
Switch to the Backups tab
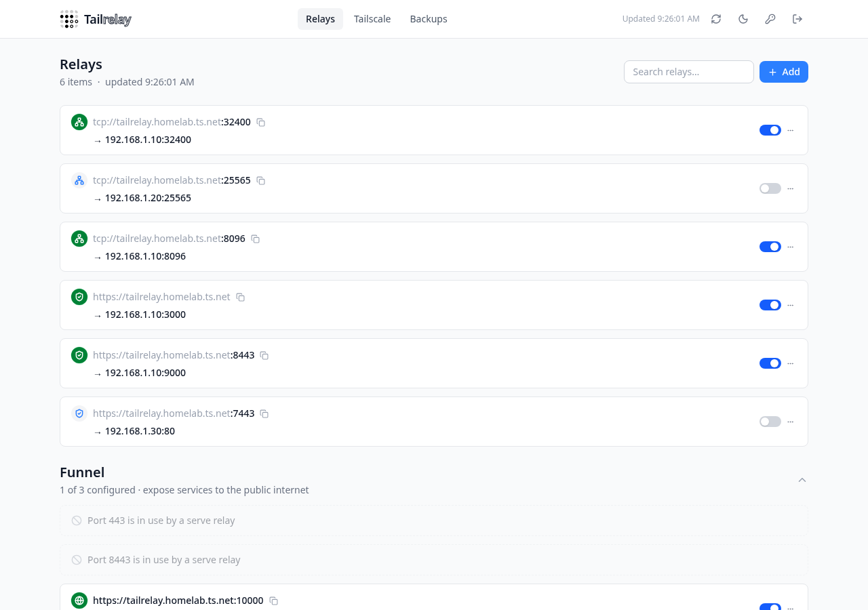point(429,19)
